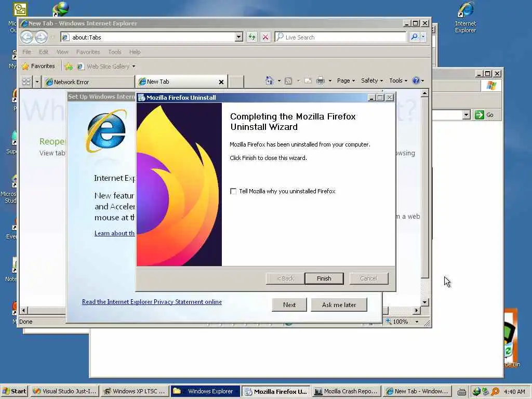Open the File menu in Internet Explorer
The width and height of the screenshot is (532, 399).
(26, 52)
